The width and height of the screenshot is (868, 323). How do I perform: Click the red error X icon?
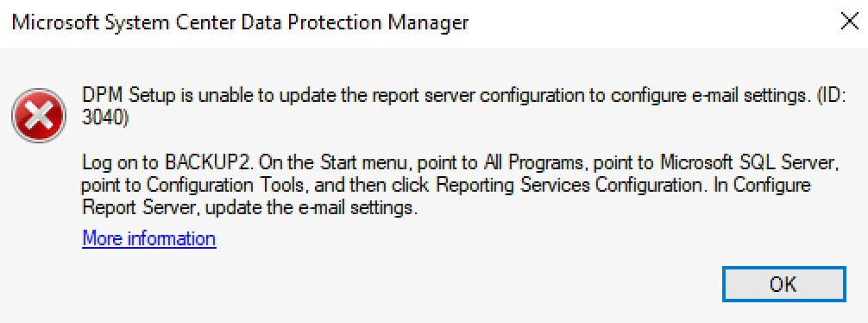[39, 116]
